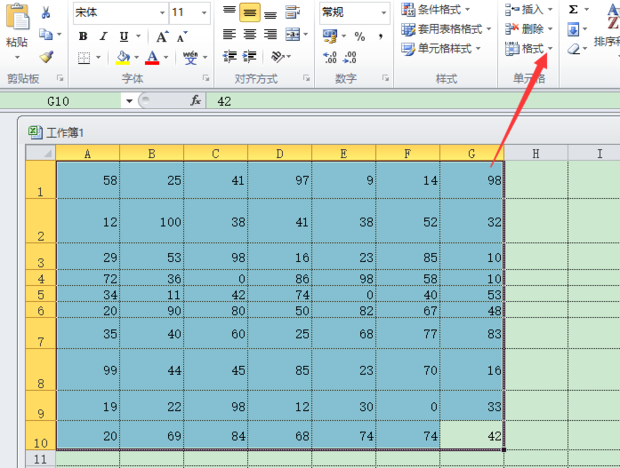
Task: Open the Name Box dropdown arrow
Action: (129, 101)
